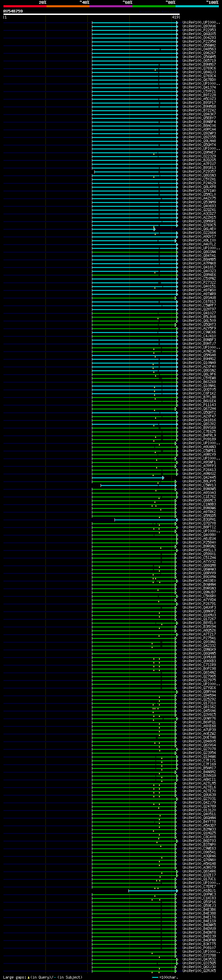Click the 419 query length marker
This screenshot has height=980, width=222.
(x=175, y=17)
